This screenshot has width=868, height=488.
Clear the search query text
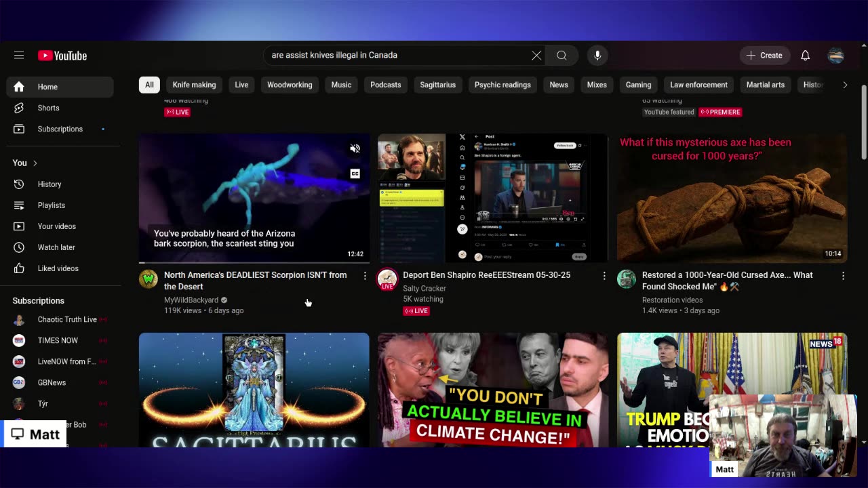tap(536, 56)
